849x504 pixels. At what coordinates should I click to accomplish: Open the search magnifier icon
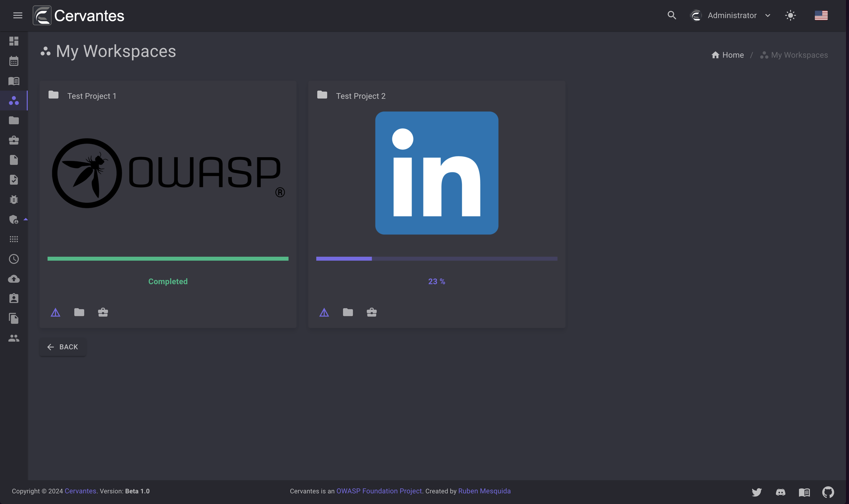click(x=671, y=15)
